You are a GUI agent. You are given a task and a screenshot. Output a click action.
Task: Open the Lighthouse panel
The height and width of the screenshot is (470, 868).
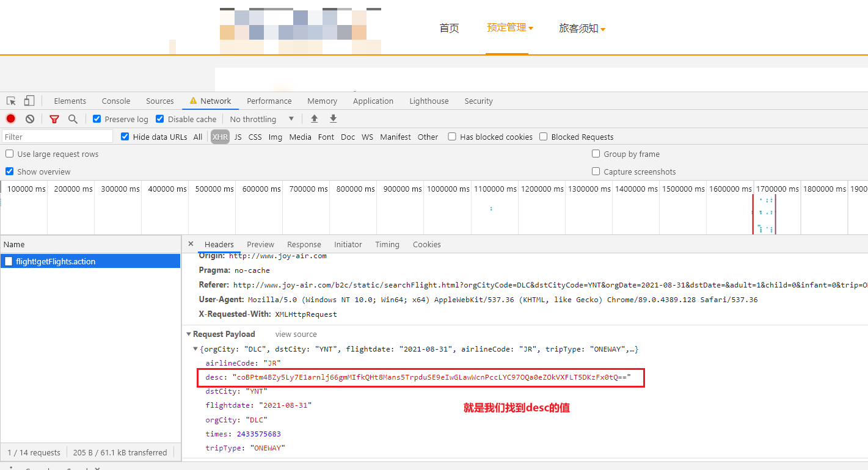[429, 101]
